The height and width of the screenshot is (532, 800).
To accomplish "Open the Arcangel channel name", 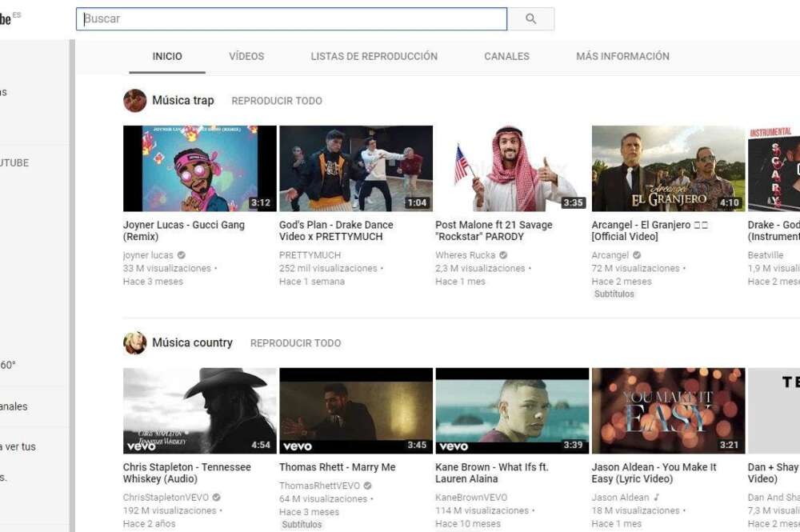I will pos(610,255).
